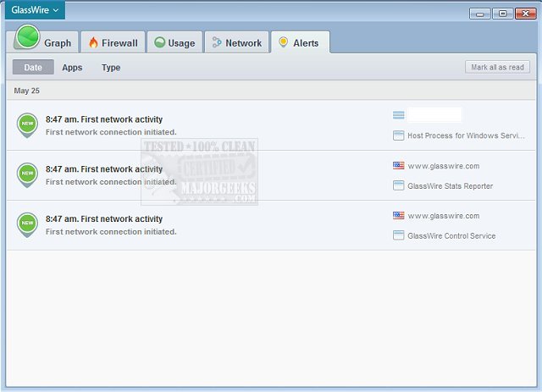Click the Host Process app window icon
542x392 pixels.
pos(399,135)
